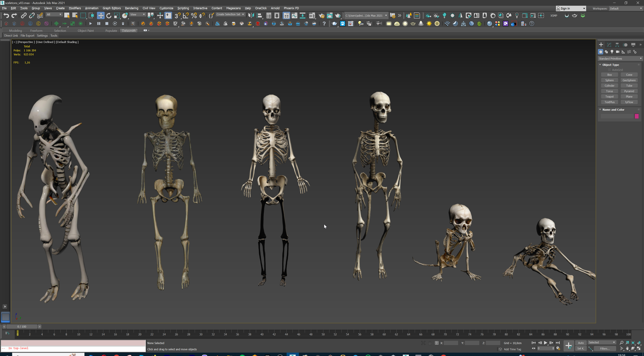Click the Select by Name icon
Viewport: 644px width, 356px height.
pyautogui.click(x=75, y=15)
